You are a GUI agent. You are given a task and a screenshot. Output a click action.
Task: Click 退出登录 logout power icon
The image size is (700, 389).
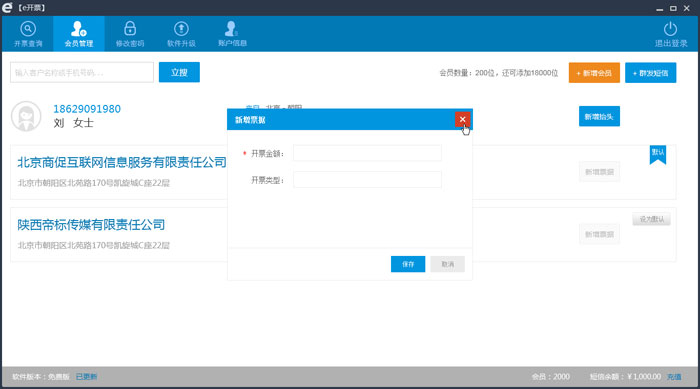[x=671, y=34]
